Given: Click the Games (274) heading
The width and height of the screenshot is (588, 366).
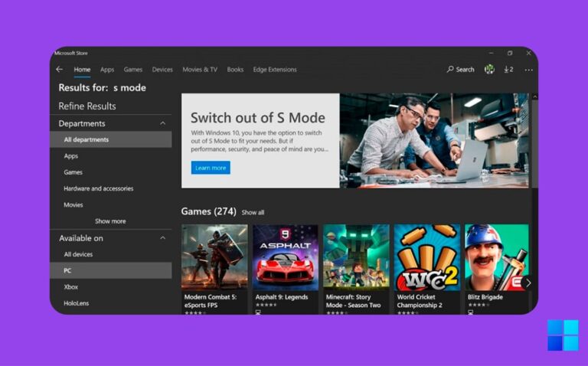Looking at the screenshot, I should 209,211.
